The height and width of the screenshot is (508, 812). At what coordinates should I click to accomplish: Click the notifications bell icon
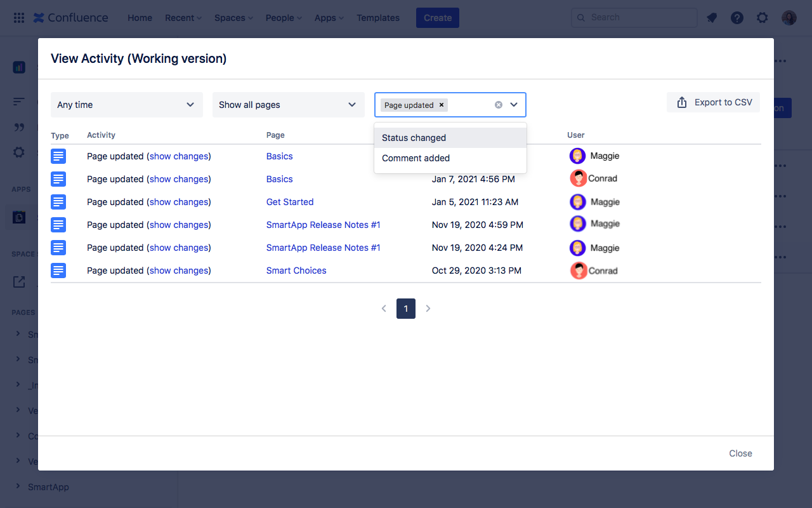711,17
